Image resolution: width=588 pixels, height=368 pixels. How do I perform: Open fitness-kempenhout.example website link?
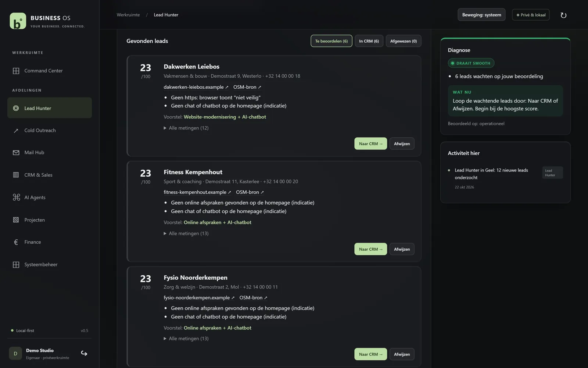197,192
